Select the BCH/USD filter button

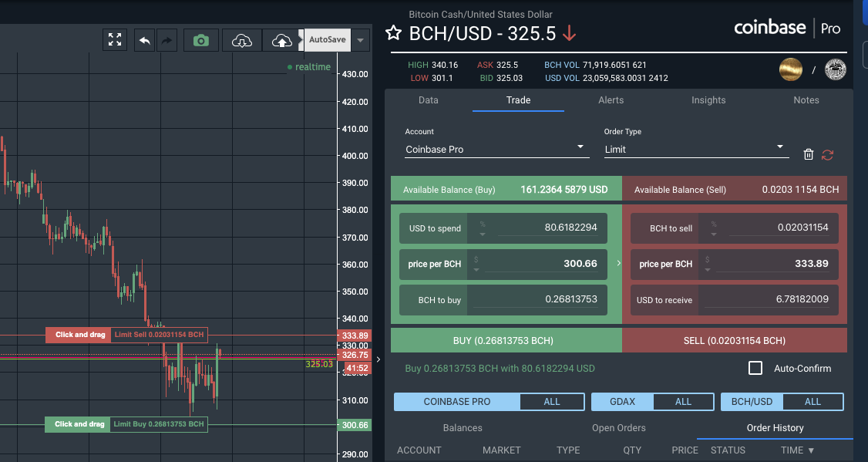(x=751, y=402)
